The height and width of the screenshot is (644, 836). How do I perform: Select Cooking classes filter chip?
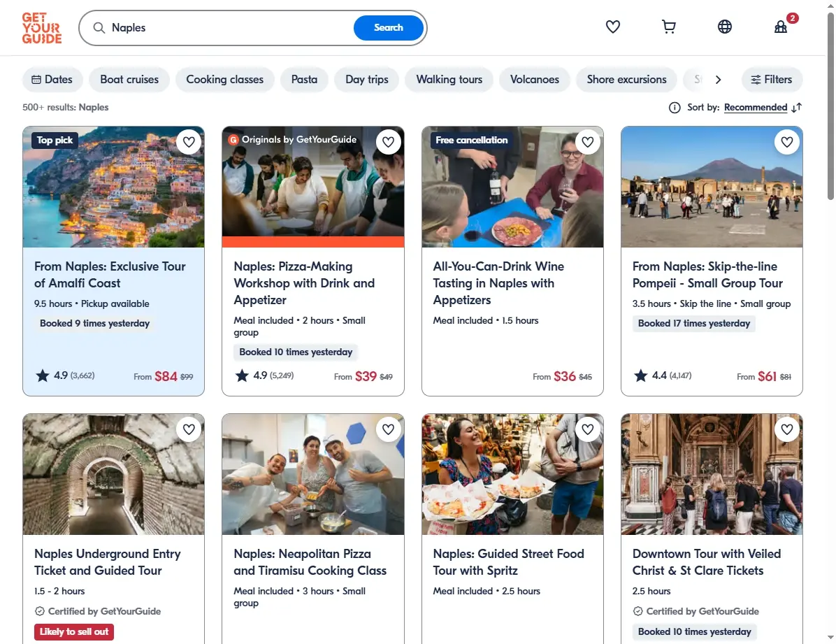click(x=225, y=80)
